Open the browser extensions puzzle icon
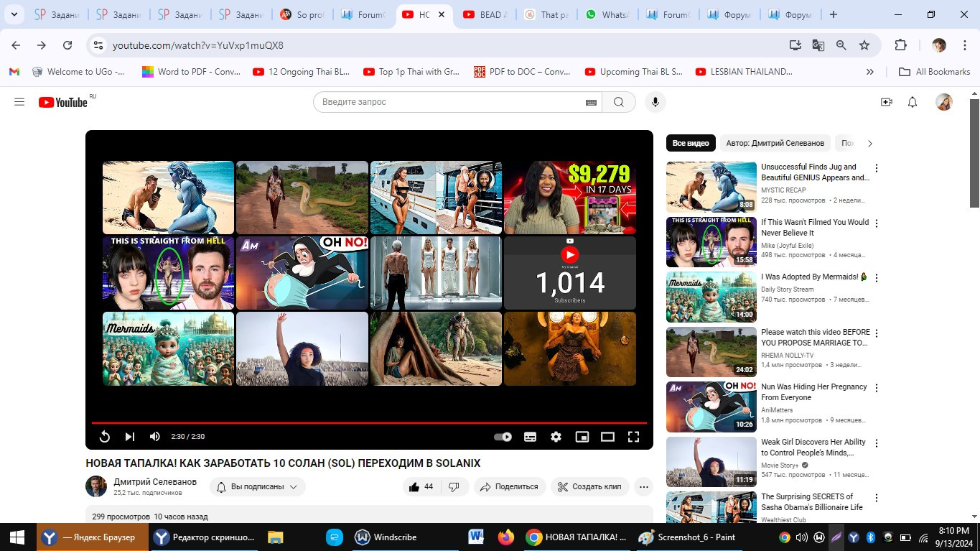Image resolution: width=980 pixels, height=551 pixels. [x=900, y=45]
